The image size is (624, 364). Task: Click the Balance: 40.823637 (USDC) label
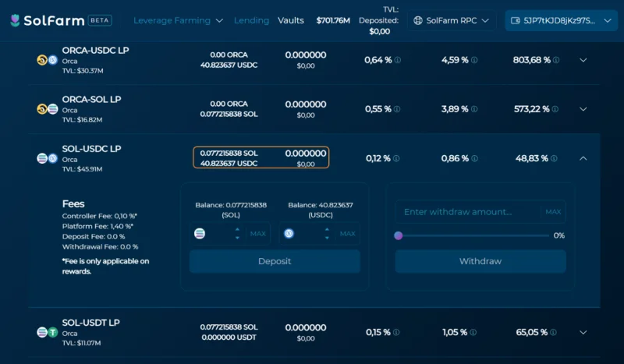[321, 210]
